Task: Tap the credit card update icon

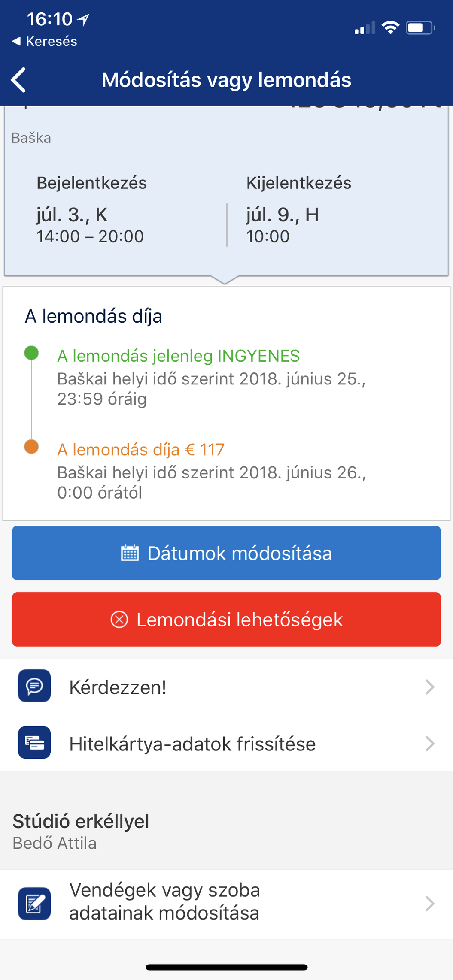Action: [34, 742]
